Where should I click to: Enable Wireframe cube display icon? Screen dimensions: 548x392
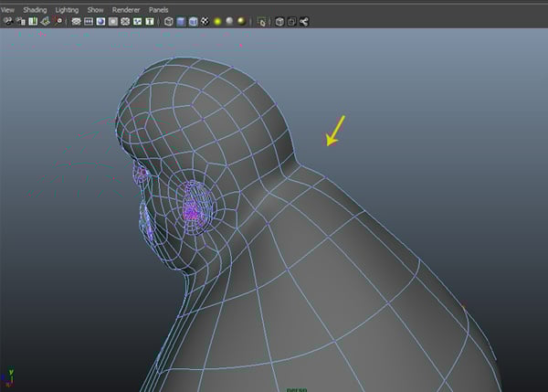[169, 21]
